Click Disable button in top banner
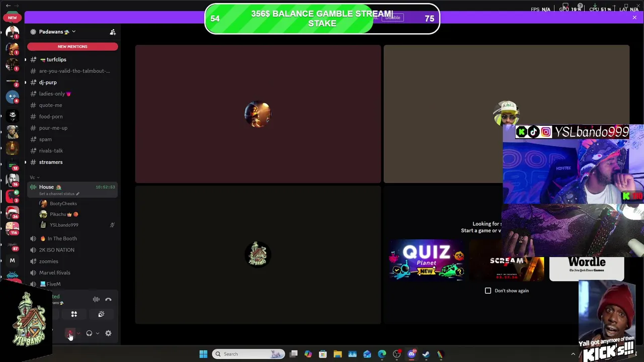 click(393, 18)
